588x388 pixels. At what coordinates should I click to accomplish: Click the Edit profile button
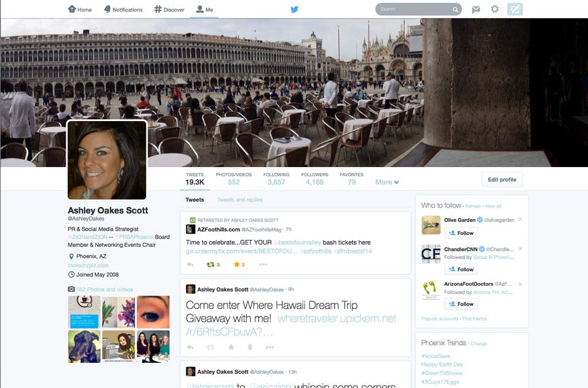click(x=502, y=180)
